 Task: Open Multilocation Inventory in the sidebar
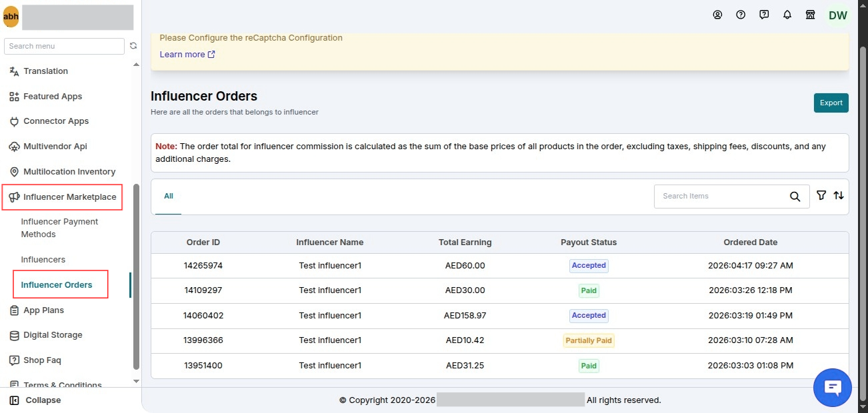pyautogui.click(x=69, y=172)
